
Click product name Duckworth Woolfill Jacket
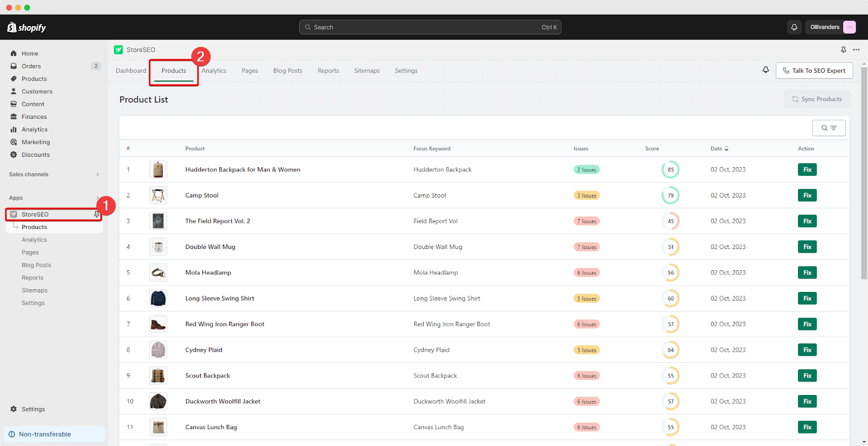tap(223, 402)
